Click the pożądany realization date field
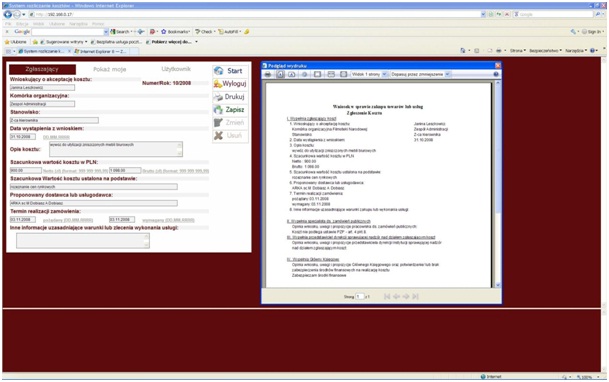Viewport: 609px width, 382px height. pyautogui.click(x=23, y=220)
